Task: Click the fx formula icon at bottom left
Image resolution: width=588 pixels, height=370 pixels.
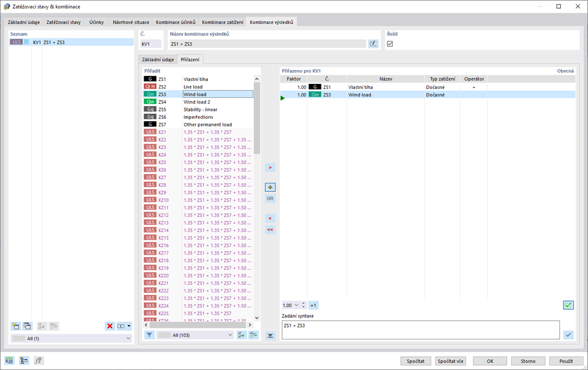Action: (x=38, y=361)
